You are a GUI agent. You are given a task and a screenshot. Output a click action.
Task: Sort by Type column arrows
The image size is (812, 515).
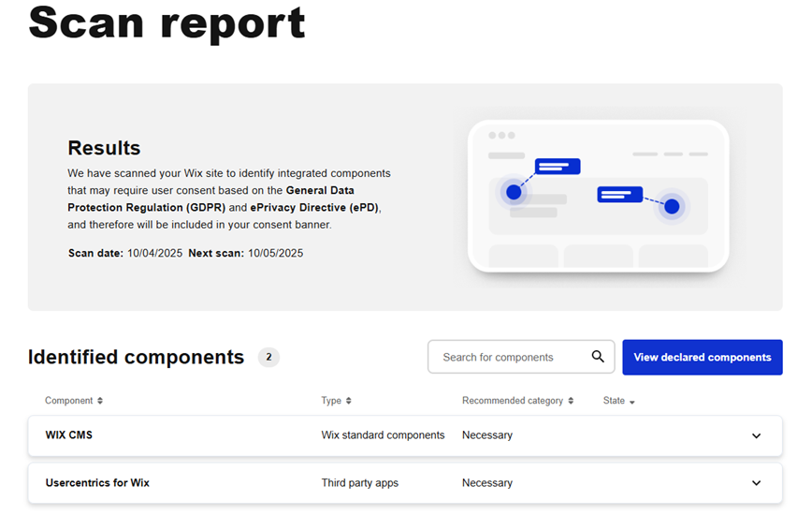pyautogui.click(x=349, y=401)
